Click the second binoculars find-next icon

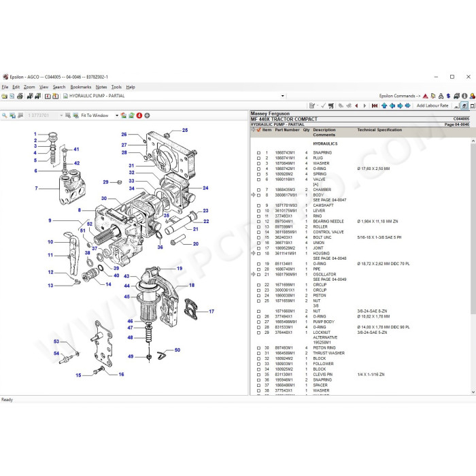[x=37, y=96]
